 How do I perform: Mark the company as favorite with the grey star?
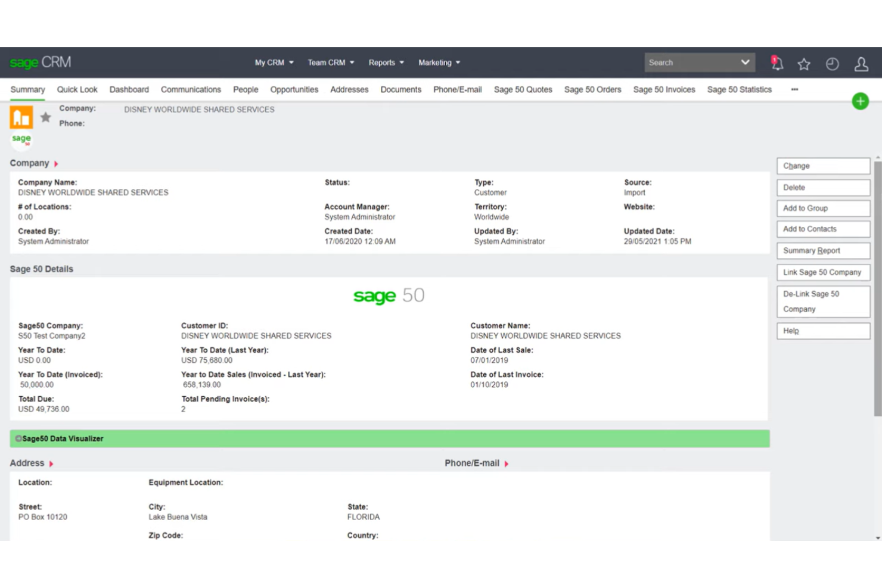[45, 117]
